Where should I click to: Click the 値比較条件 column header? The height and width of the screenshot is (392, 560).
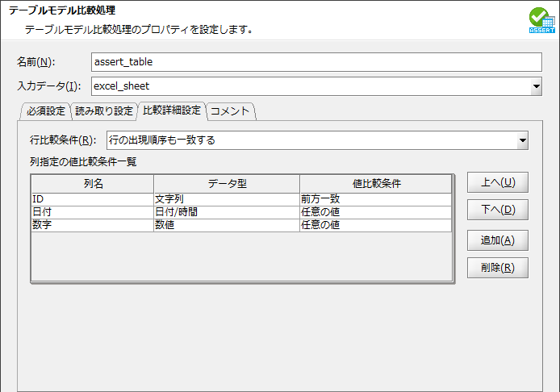coord(375,184)
